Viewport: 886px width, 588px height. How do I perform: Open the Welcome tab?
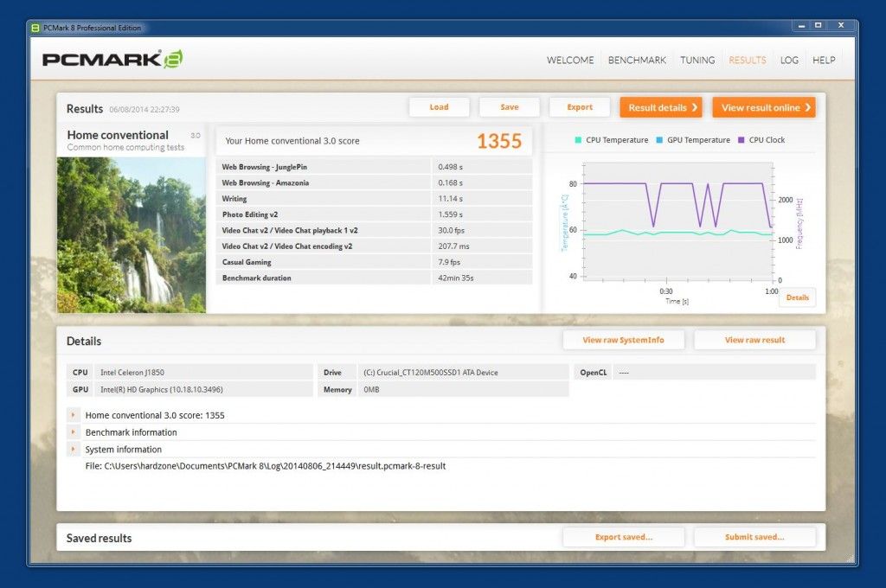click(570, 60)
